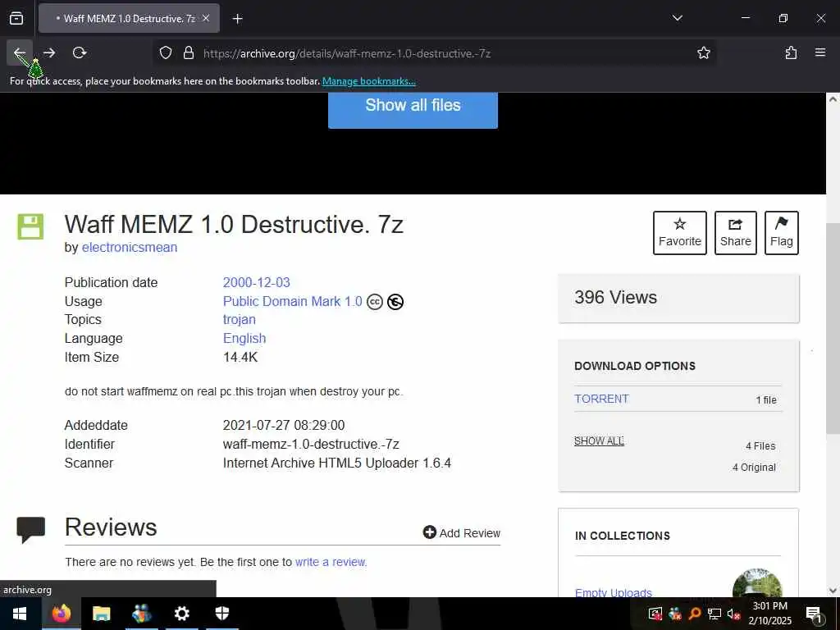The image size is (840, 630).
Task: Select the 396 Views counter text
Action: tap(615, 297)
